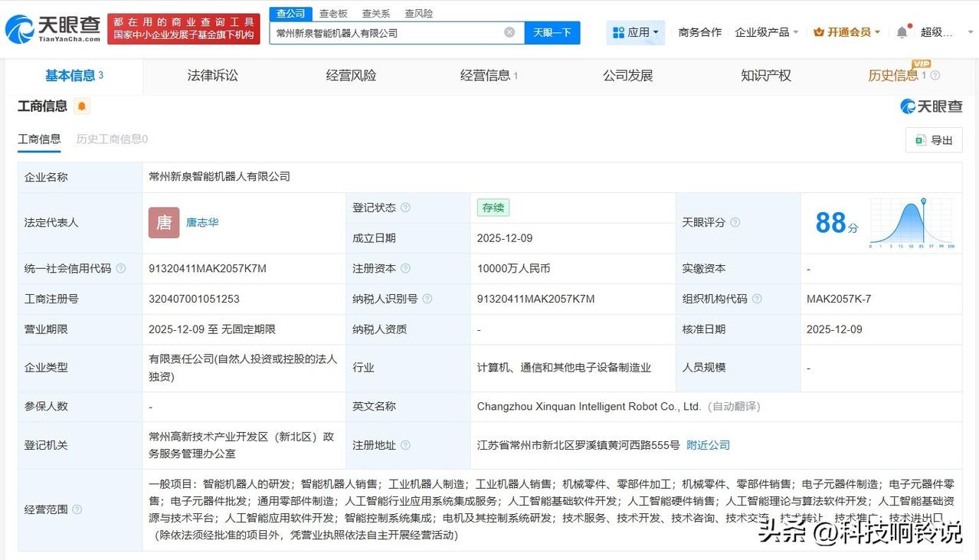Click the 核准日期 value 2025-12-09
Viewport: 979px width, 560px height.
834,329
